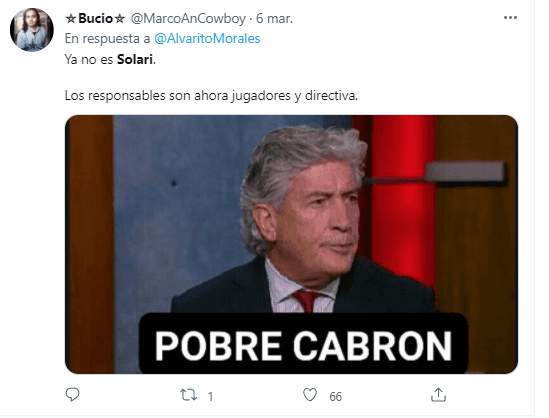The width and height of the screenshot is (549, 418).
Task: Open the tweet's 6 mar. timestamp
Action: (x=274, y=19)
